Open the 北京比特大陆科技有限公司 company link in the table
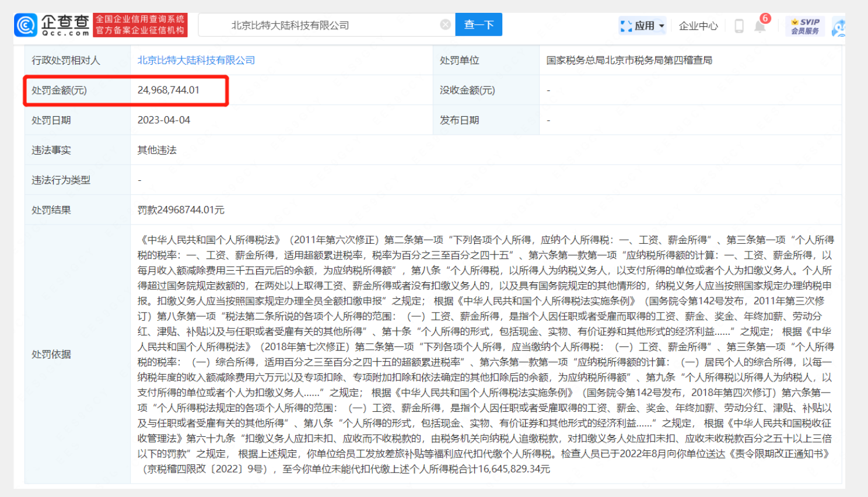868x497 pixels. pyautogui.click(x=196, y=60)
